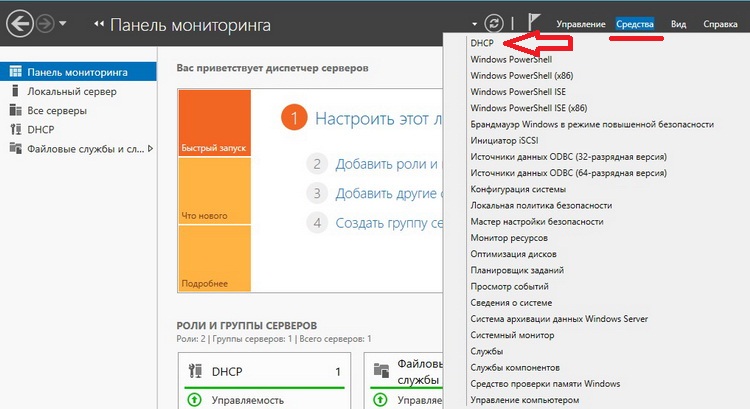Click the Подробнее tile
This screenshot has width=750, height=409.
coord(214,258)
